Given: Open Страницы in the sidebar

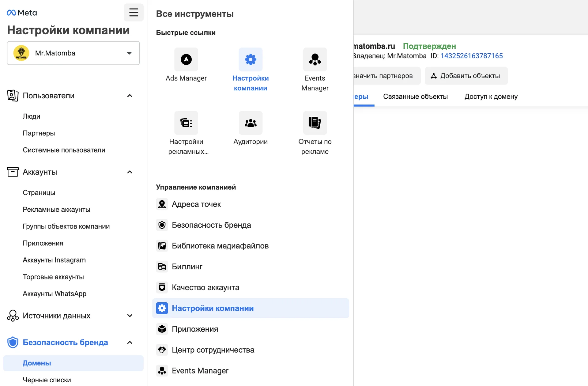Looking at the screenshot, I should click(39, 192).
